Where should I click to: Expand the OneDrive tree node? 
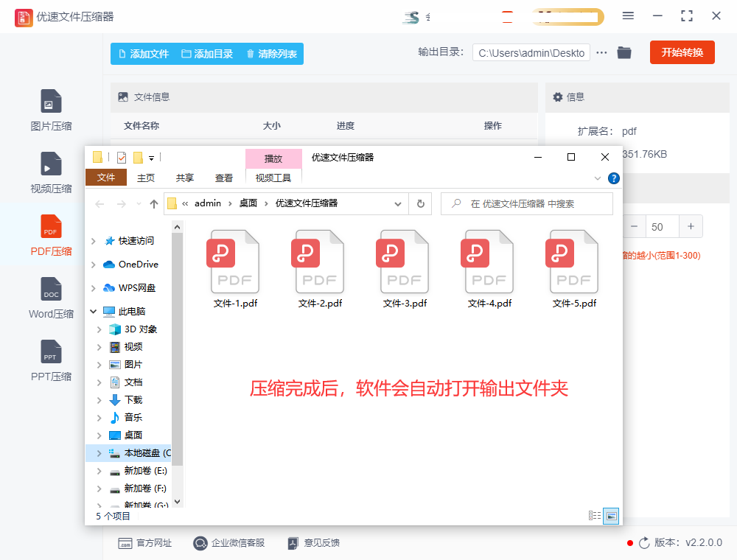(93, 265)
